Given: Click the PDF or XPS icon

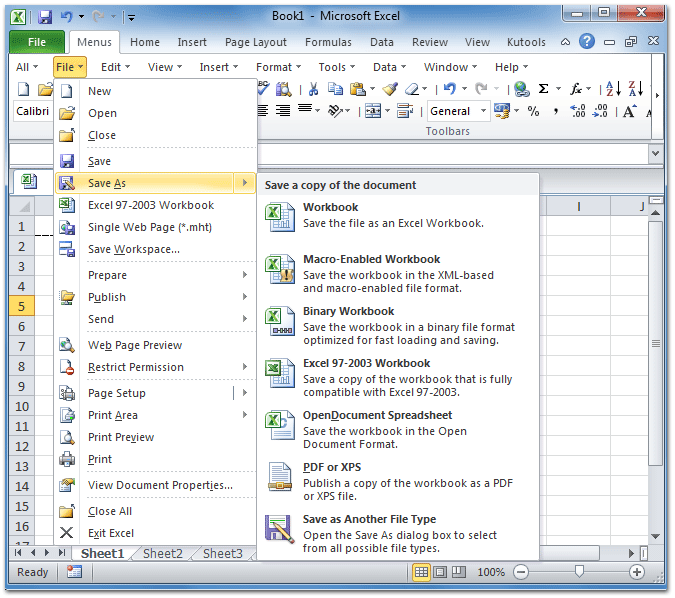Looking at the screenshot, I should point(279,477).
